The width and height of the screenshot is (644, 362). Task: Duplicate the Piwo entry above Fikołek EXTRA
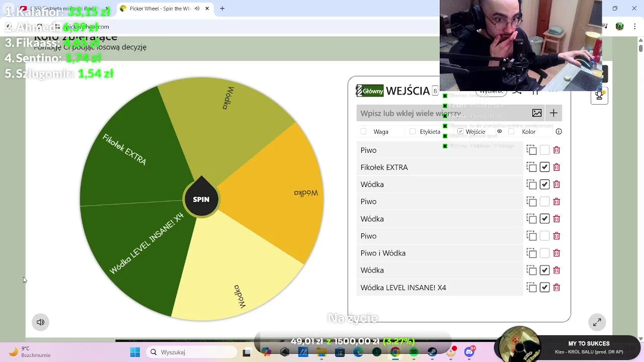pyautogui.click(x=531, y=150)
